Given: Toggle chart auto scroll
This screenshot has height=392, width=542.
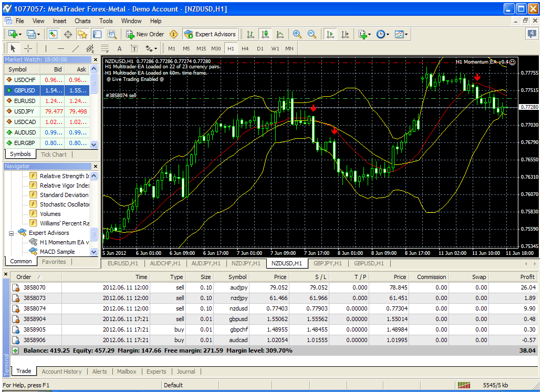Looking at the screenshot, I should [x=330, y=34].
